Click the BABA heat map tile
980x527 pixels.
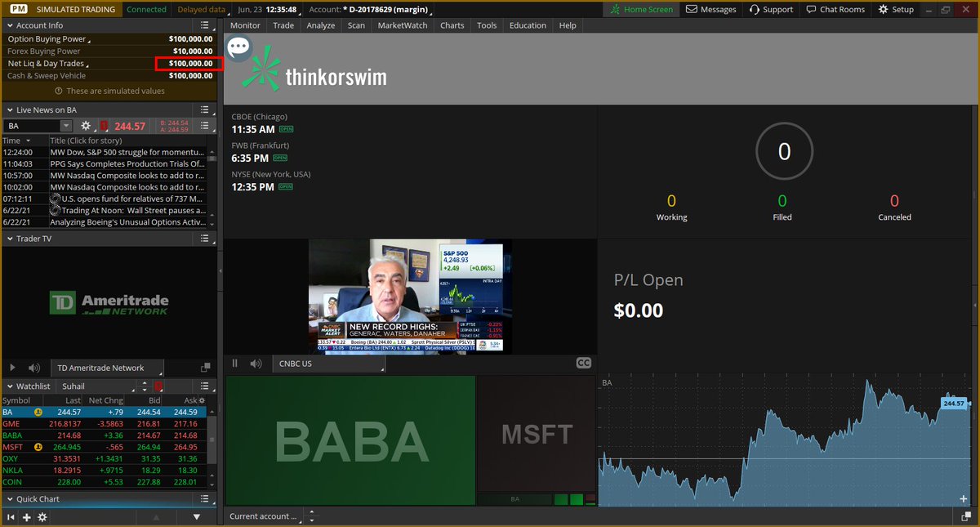coord(351,440)
